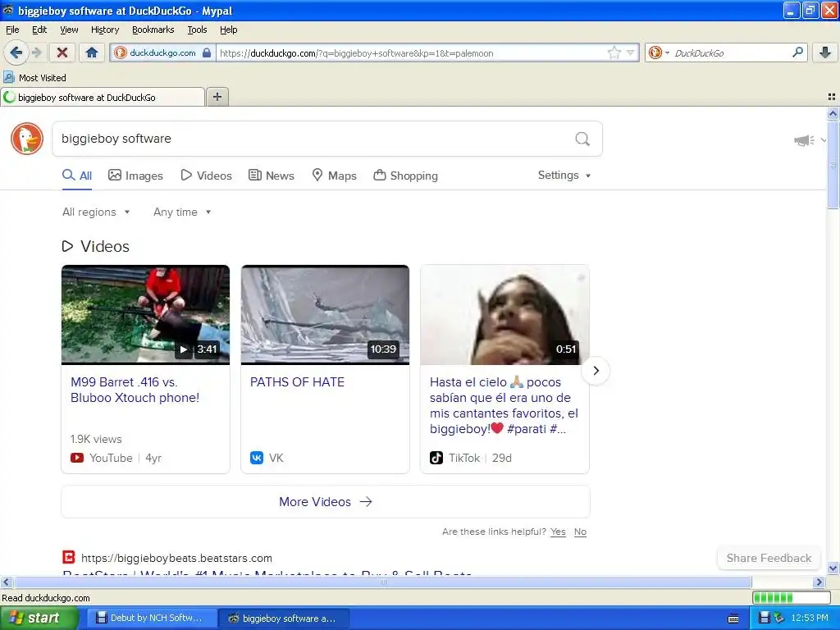Click the padlock site security icon
The height and width of the screenshot is (630, 840).
(x=207, y=52)
